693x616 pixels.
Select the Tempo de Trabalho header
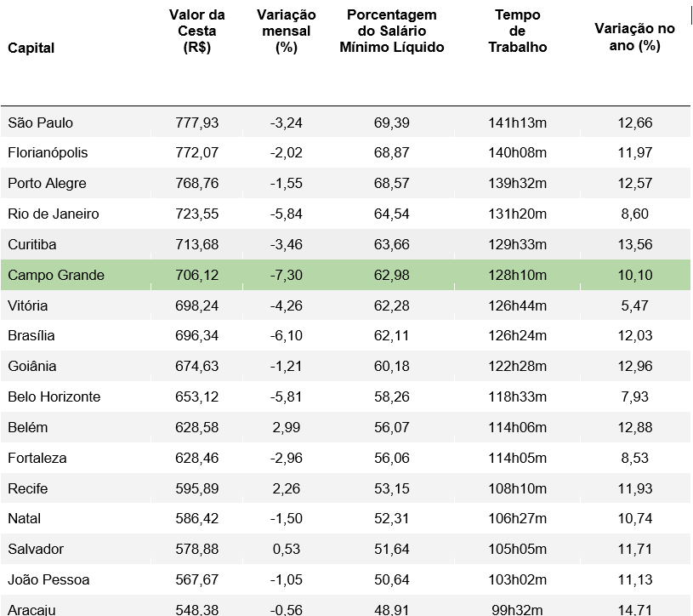pyautogui.click(x=517, y=31)
